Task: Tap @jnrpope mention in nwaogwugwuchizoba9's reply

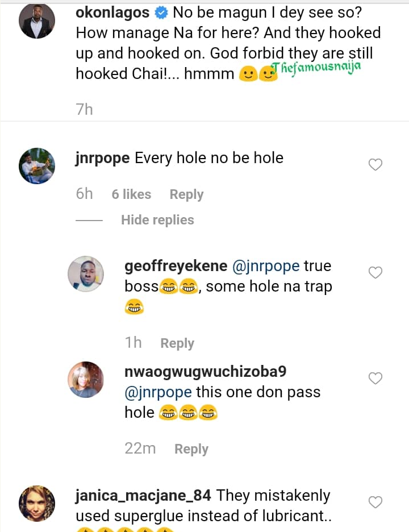Action: [x=158, y=392]
